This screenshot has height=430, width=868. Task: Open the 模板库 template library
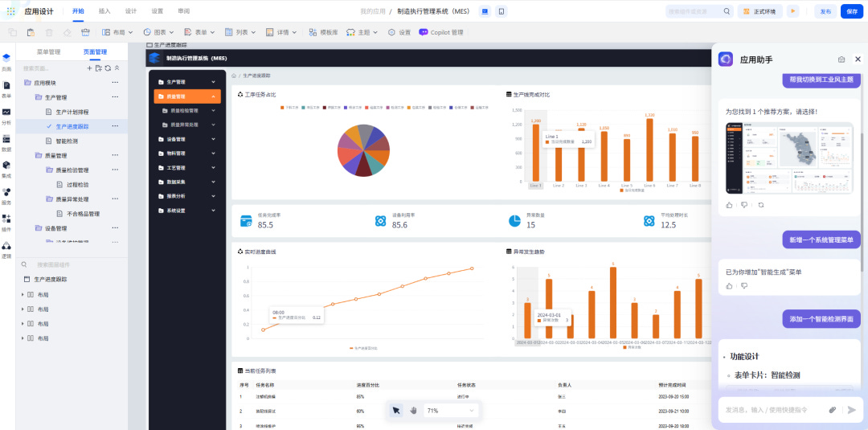click(x=323, y=33)
